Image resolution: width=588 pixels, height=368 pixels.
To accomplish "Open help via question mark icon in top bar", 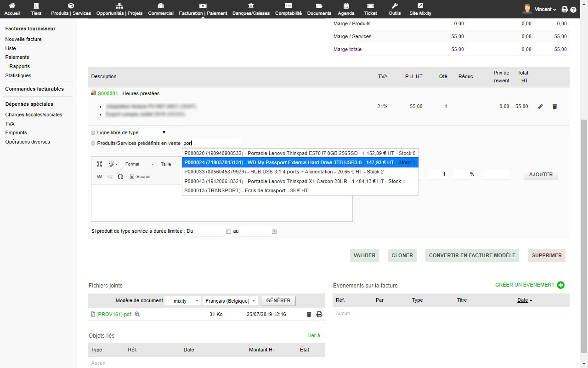I will [x=573, y=10].
